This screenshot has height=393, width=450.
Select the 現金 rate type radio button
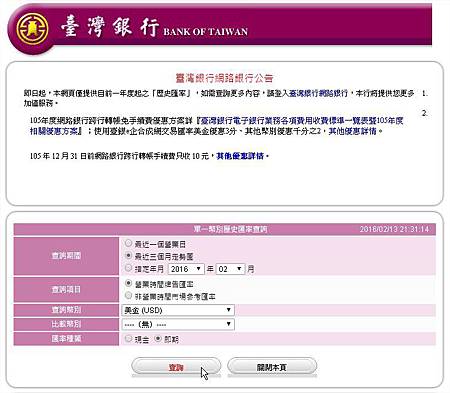click(128, 339)
